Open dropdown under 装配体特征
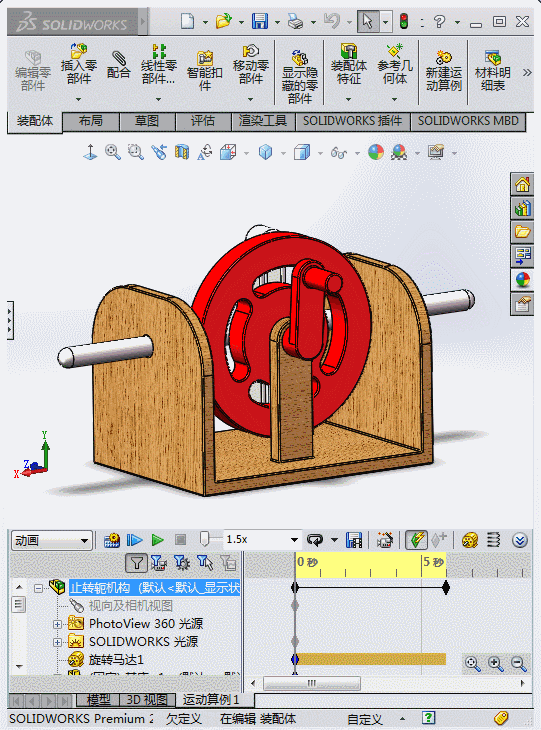This screenshot has width=541, height=730. point(348,99)
